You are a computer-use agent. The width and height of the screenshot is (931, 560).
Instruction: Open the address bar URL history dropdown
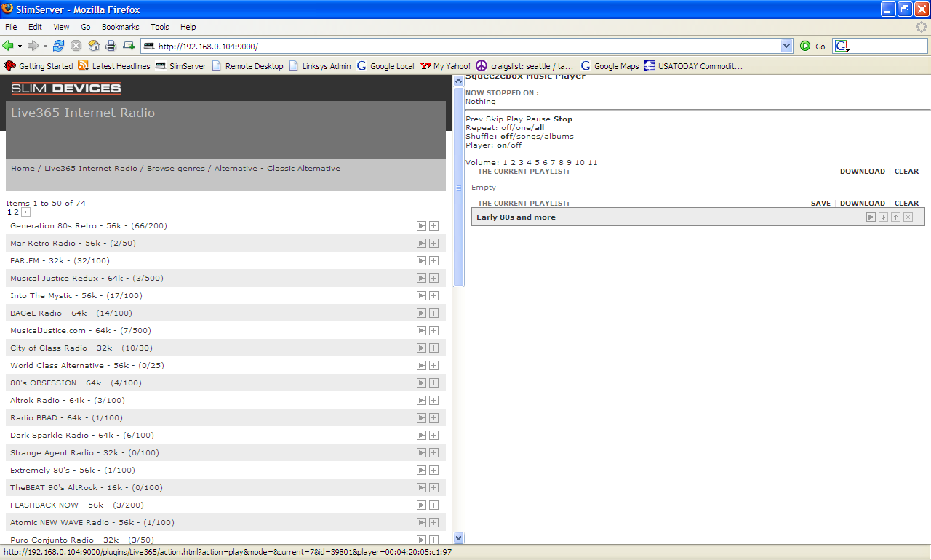(786, 46)
